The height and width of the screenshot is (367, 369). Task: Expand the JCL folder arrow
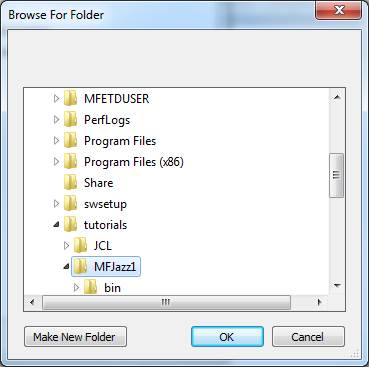click(66, 246)
